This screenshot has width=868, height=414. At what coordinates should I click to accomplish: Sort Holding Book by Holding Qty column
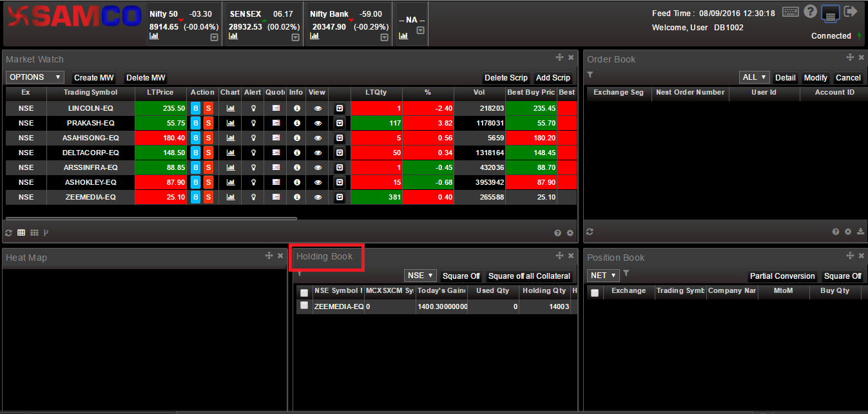(x=545, y=291)
